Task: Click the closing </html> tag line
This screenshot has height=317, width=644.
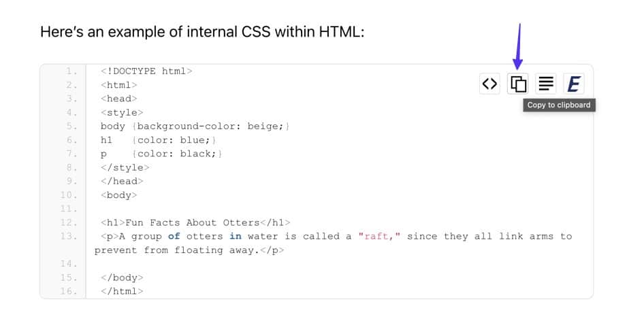Action: (122, 291)
